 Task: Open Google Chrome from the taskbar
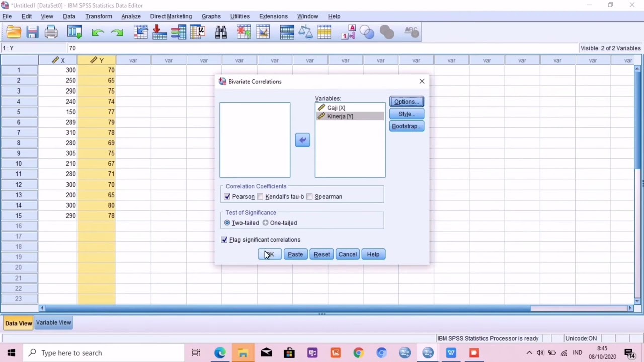pos(358,353)
